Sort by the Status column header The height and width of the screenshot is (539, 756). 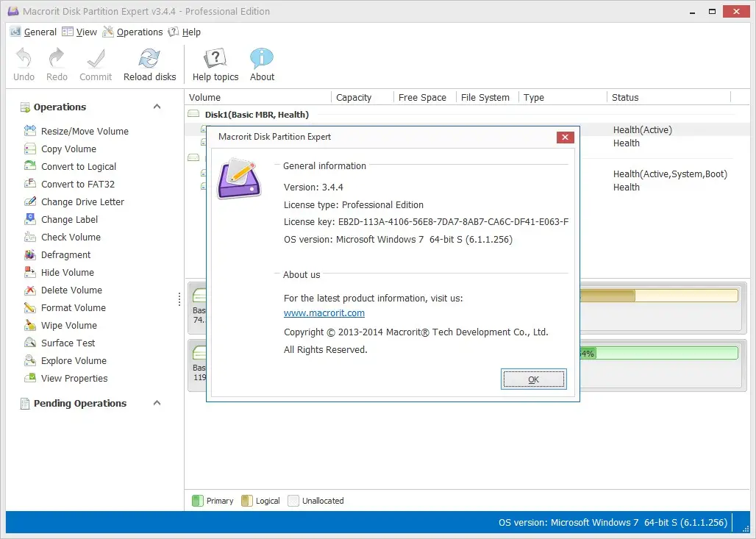click(x=668, y=97)
